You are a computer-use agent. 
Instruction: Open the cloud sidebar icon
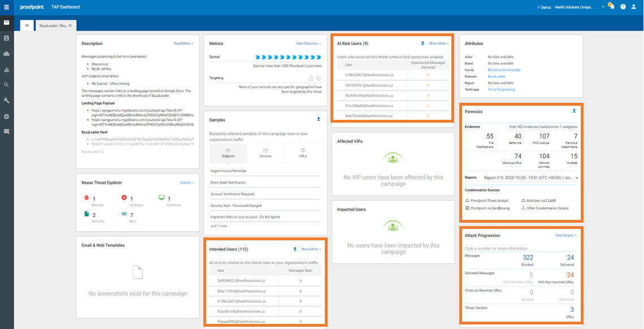[x=7, y=54]
